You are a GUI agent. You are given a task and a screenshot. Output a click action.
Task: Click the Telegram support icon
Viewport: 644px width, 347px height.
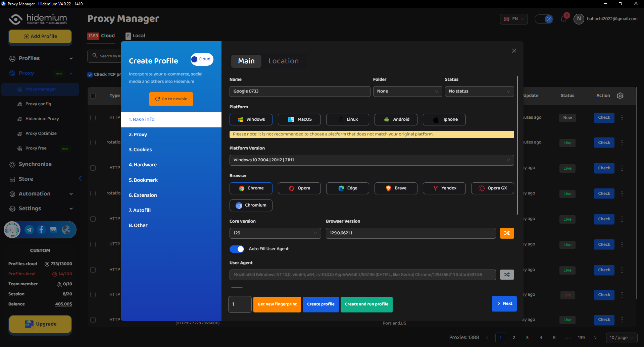(x=29, y=230)
